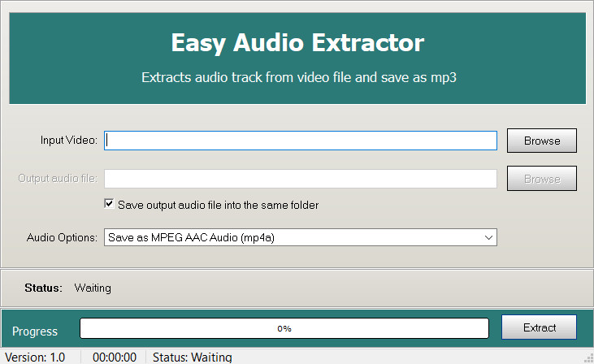Click the Progress label in the teal bar

click(35, 331)
